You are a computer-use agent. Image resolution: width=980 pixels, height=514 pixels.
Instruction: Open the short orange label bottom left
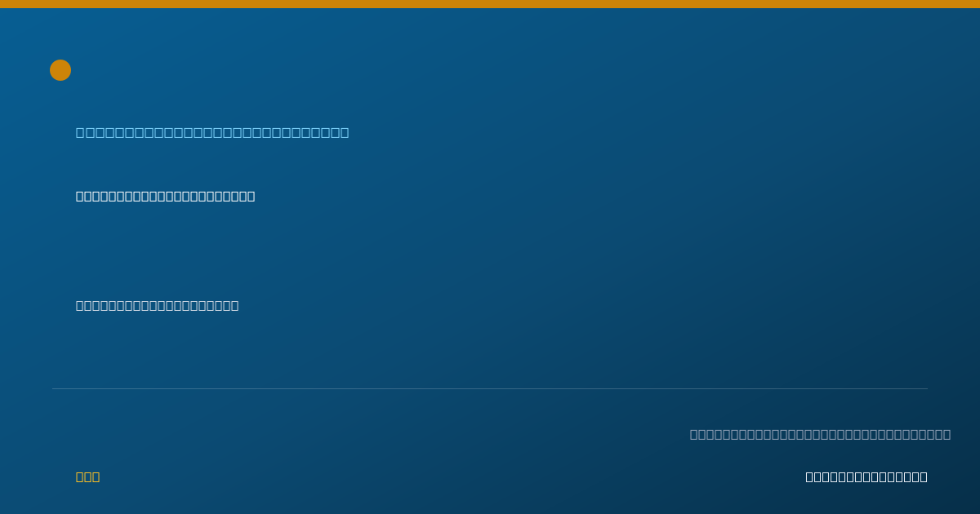tap(87, 476)
